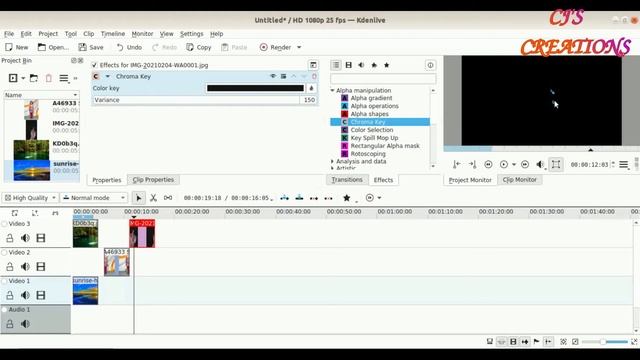Click the flag markers icon in status bar

coord(536,342)
